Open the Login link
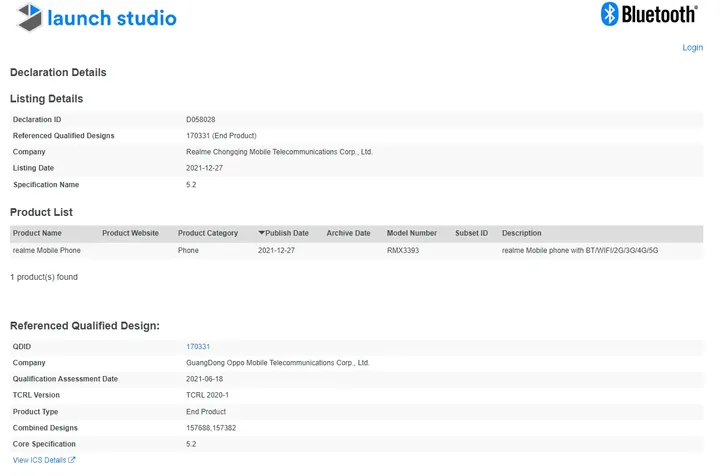 click(x=692, y=48)
